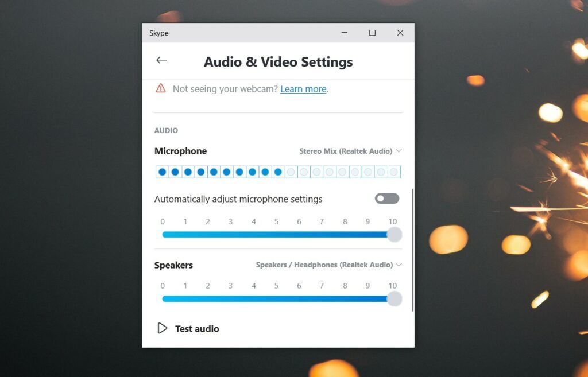Click the Audio & Video Settings heading
This screenshot has height=377, width=588.
coord(278,61)
